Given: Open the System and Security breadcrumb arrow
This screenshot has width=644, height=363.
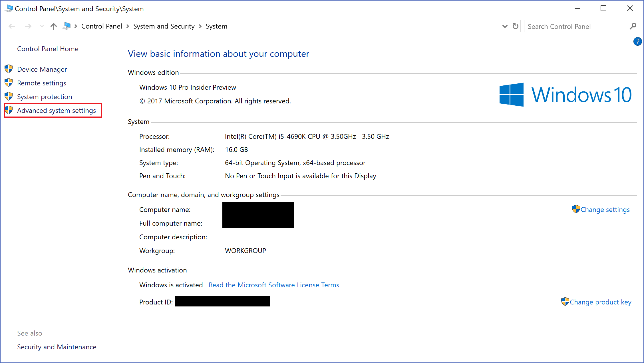Looking at the screenshot, I should (200, 26).
